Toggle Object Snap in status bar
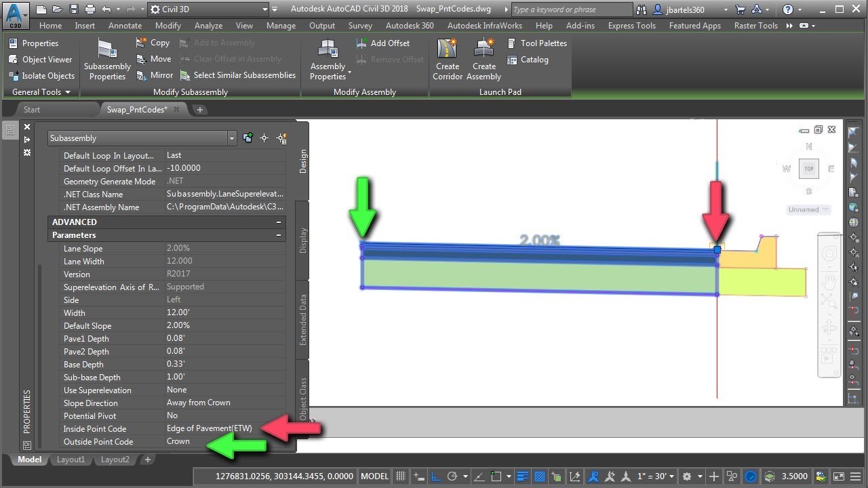The image size is (868, 488). tap(498, 476)
